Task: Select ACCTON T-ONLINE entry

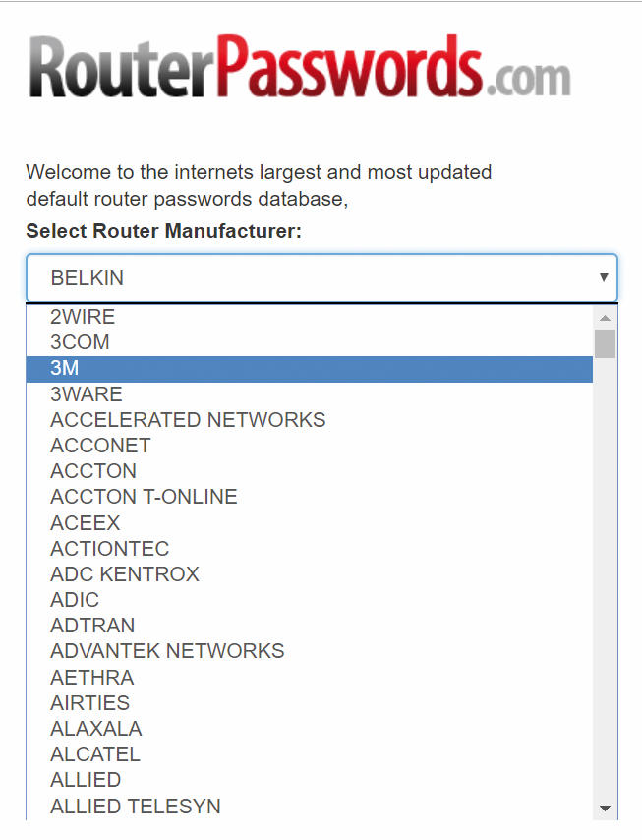Action: 310,497
